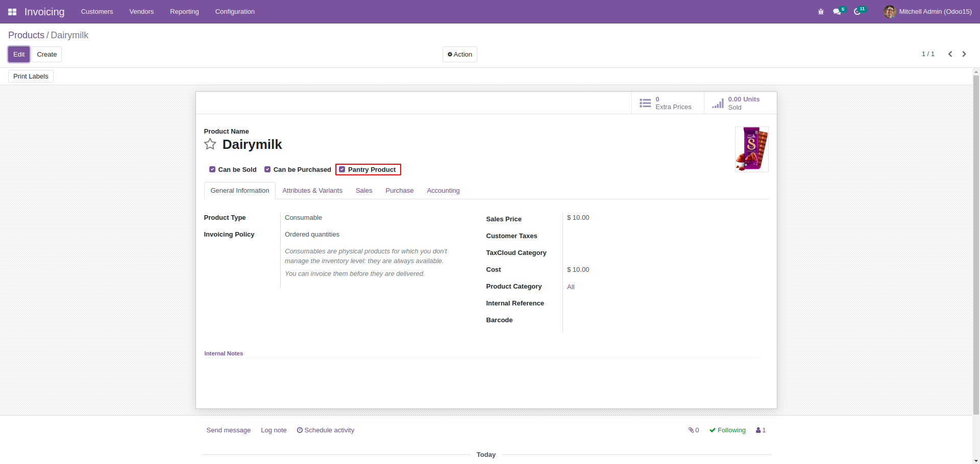The image size is (980, 464).
Task: Toggle the Pantry Product checkbox
Action: [342, 169]
